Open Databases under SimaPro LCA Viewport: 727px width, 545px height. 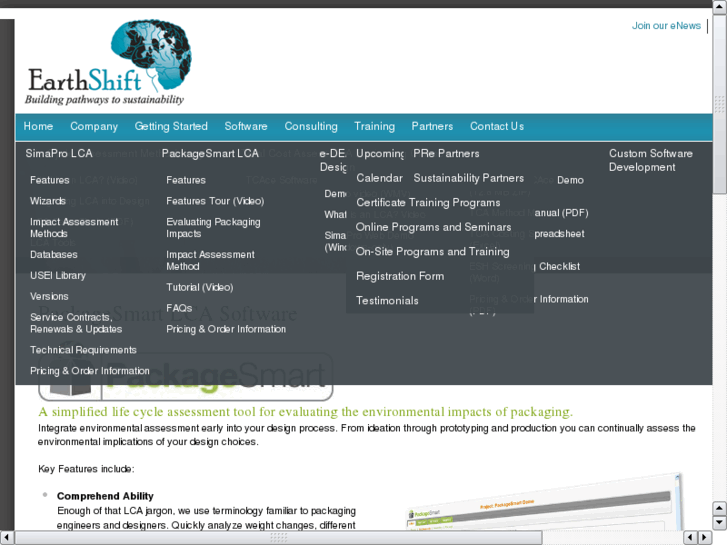click(54, 254)
